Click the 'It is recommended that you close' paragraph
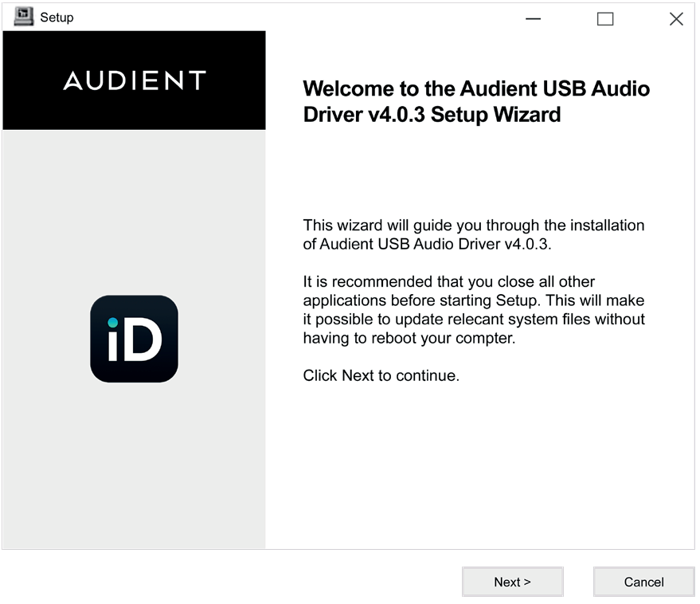Viewport: 700px width, 604px height. [474, 310]
